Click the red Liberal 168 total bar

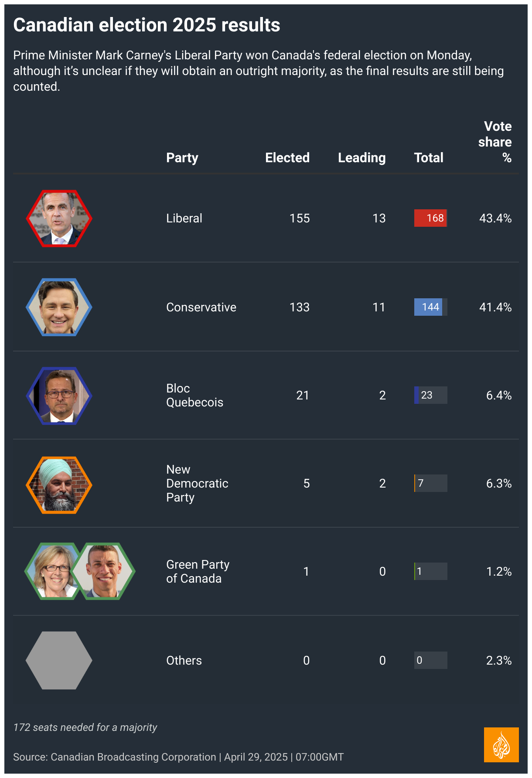pyautogui.click(x=430, y=218)
